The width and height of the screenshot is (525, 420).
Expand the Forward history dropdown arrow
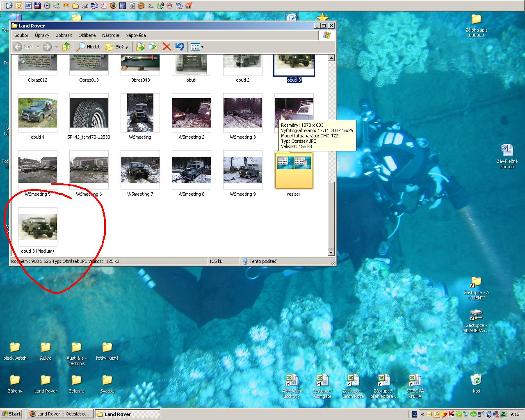(56, 47)
